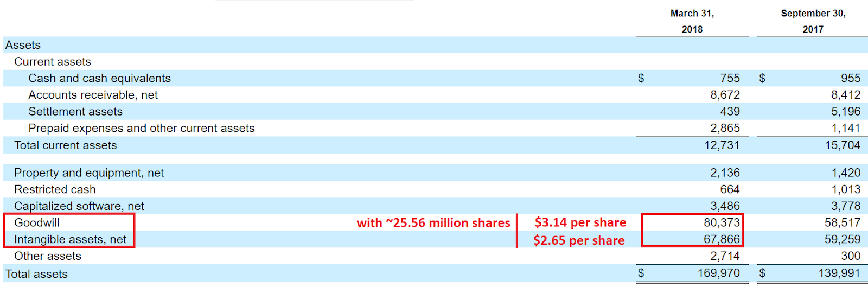Select other assets value 2,714

click(x=725, y=256)
